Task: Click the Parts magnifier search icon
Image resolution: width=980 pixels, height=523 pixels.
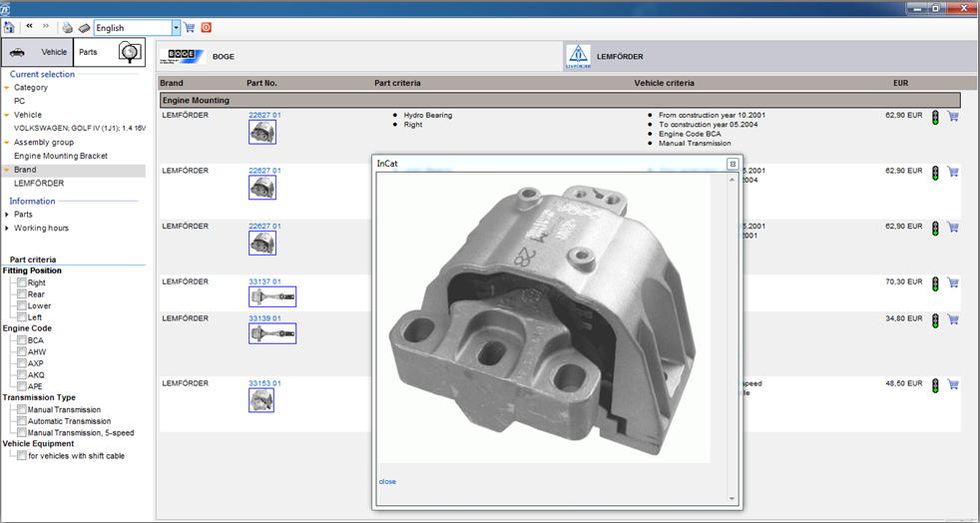Action: point(130,52)
